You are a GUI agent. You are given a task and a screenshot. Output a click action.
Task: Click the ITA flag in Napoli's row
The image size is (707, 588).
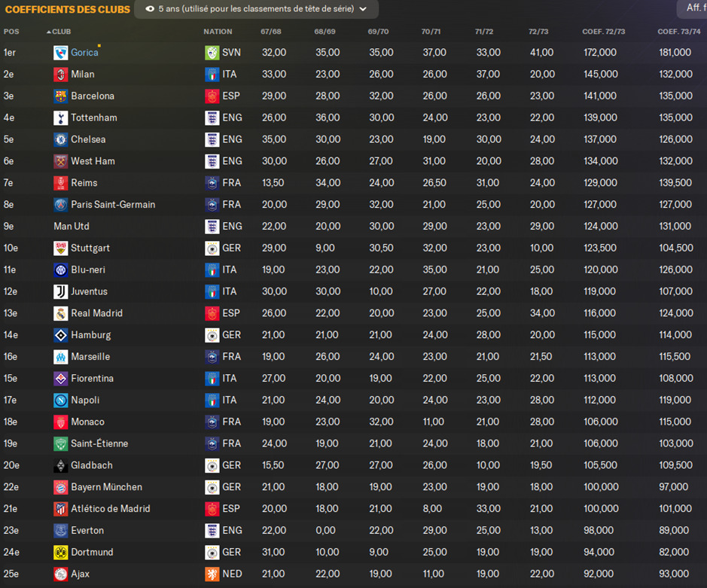pos(212,400)
